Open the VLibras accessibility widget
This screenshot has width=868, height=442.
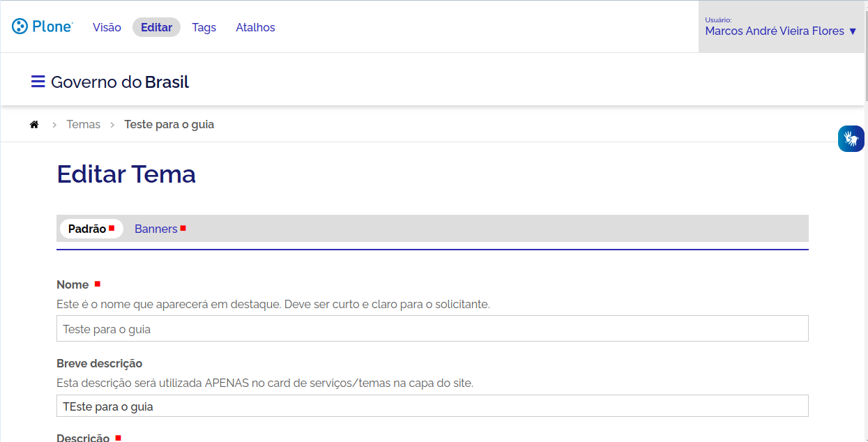pos(851,138)
